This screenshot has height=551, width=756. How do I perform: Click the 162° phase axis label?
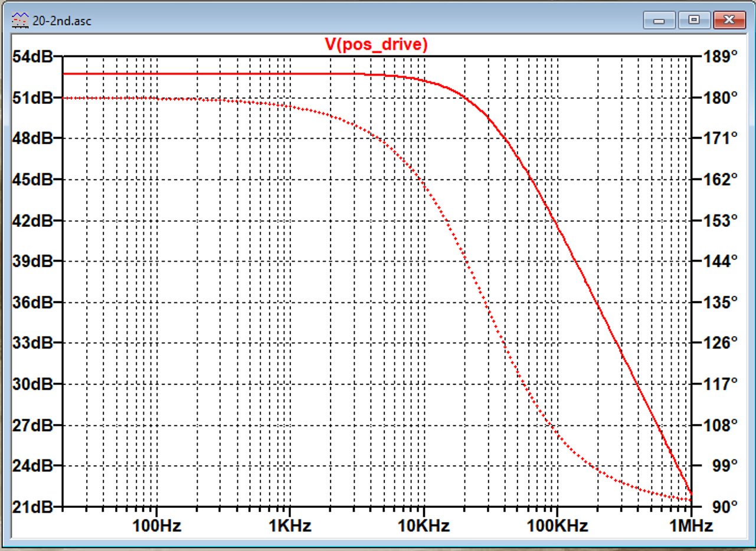(720, 179)
